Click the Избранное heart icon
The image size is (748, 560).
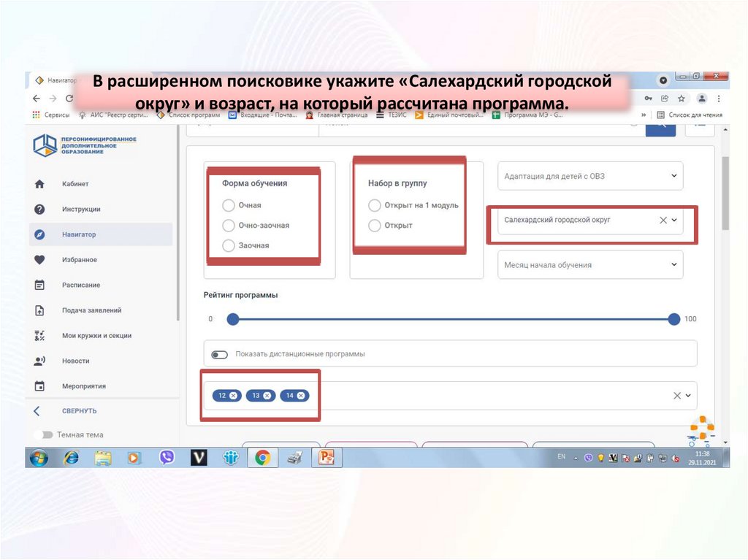click(39, 260)
